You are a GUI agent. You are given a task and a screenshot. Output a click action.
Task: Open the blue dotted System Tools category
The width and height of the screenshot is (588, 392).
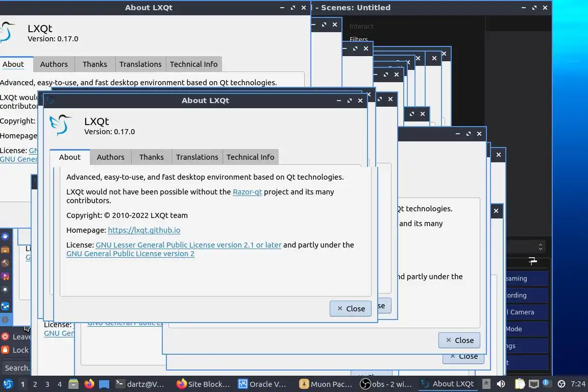click(5, 306)
